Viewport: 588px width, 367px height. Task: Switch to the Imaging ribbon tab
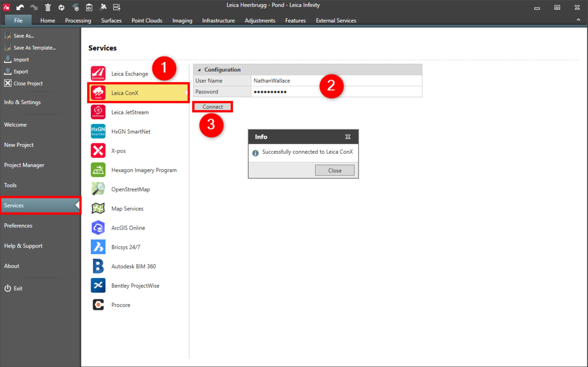(x=182, y=20)
